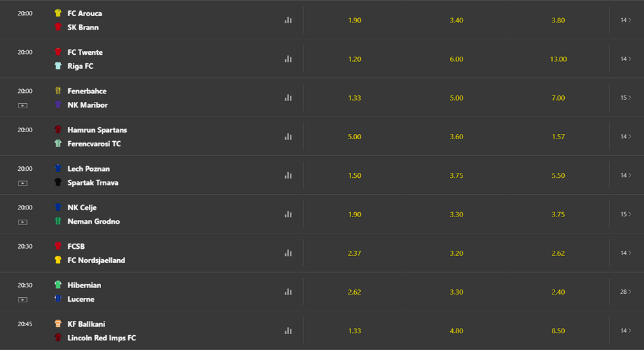
Task: Show statistics for Hamrun Spartans vs Ferencvarosi
Action: coord(288,137)
